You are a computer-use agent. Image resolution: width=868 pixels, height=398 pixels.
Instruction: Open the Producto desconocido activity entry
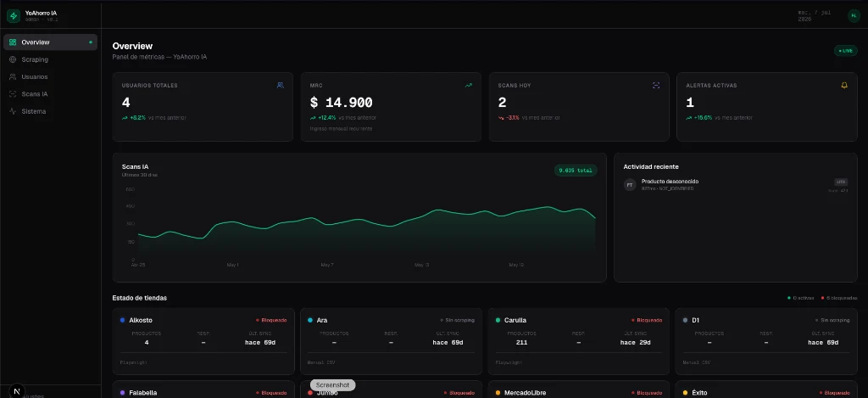(x=736, y=185)
